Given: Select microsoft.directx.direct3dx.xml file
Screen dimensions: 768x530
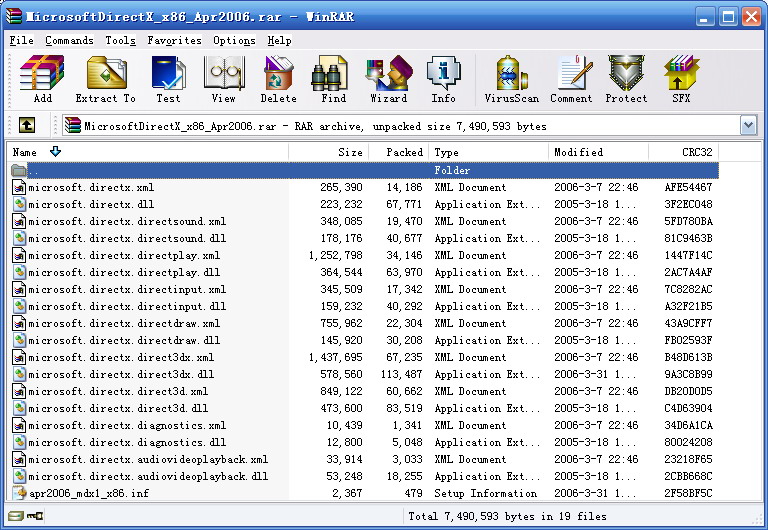Looking at the screenshot, I should point(121,358).
